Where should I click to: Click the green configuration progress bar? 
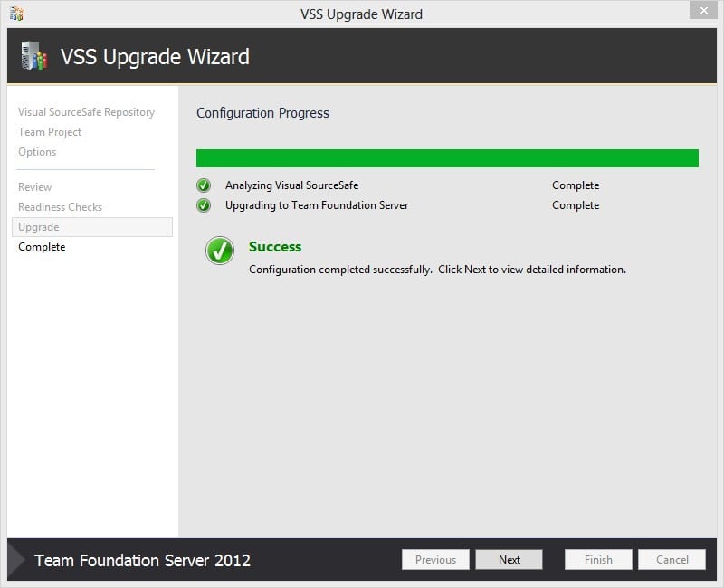pos(447,157)
